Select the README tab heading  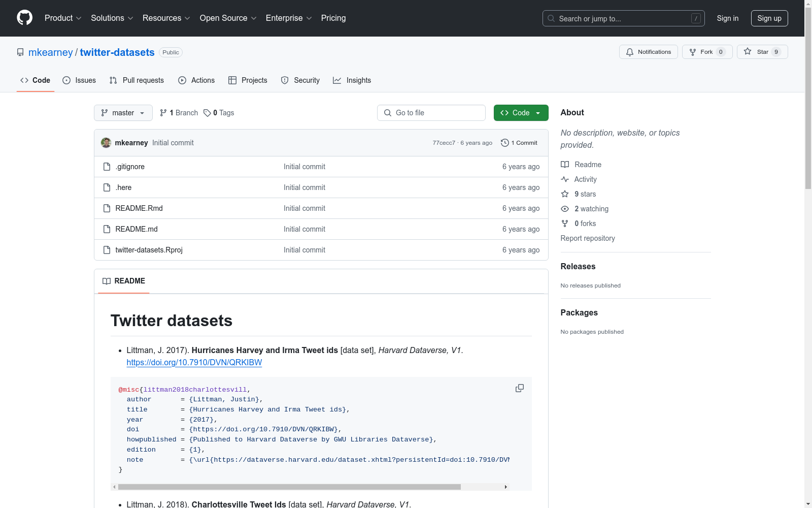point(124,281)
